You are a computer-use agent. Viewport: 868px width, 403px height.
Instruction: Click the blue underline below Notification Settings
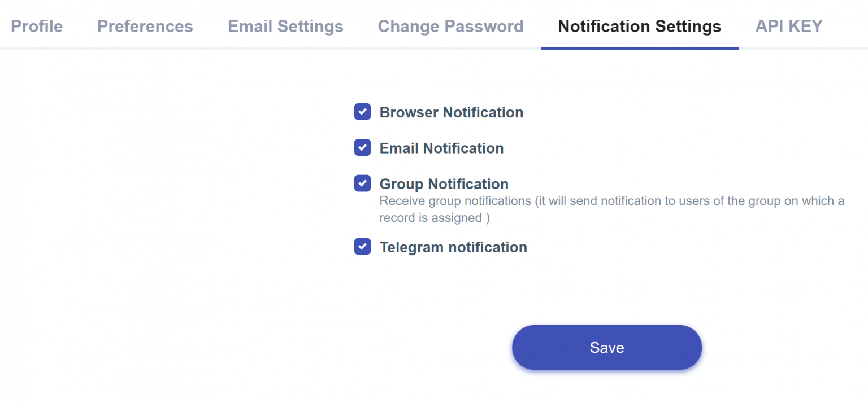click(x=639, y=49)
